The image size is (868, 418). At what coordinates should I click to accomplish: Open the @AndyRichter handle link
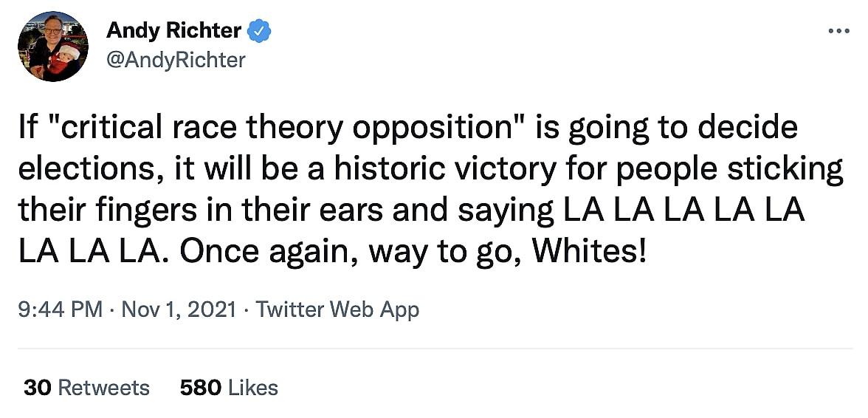point(176,59)
